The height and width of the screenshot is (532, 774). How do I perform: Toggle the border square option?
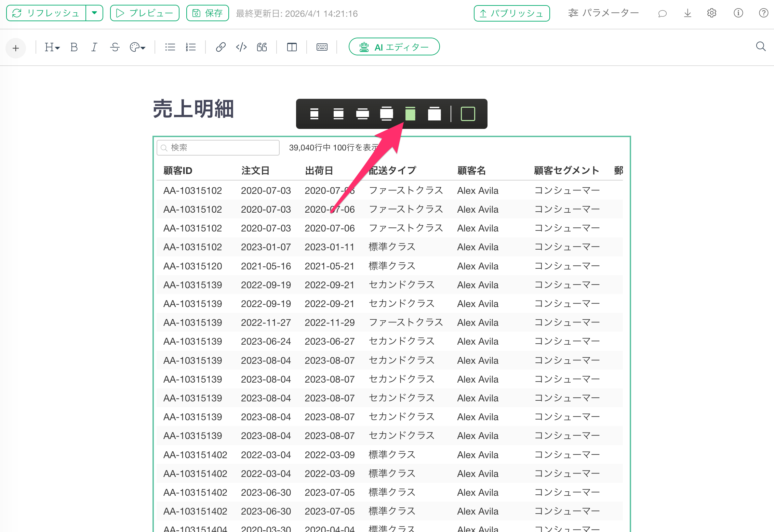468,114
